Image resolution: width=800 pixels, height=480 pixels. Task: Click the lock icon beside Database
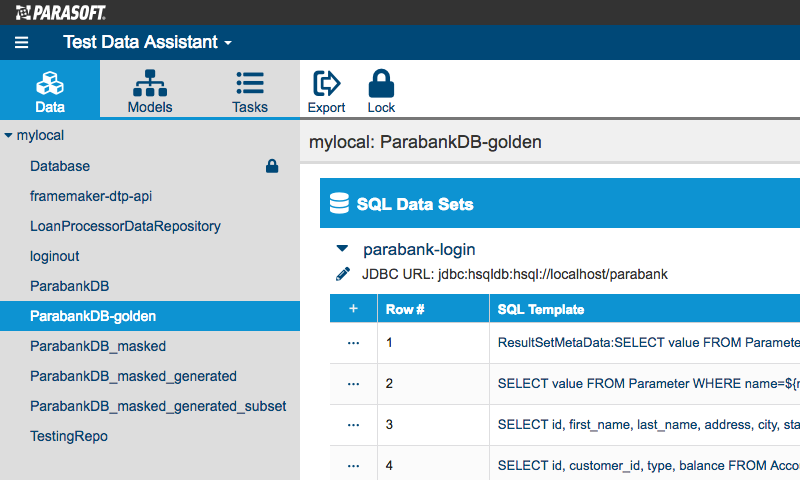click(x=272, y=166)
